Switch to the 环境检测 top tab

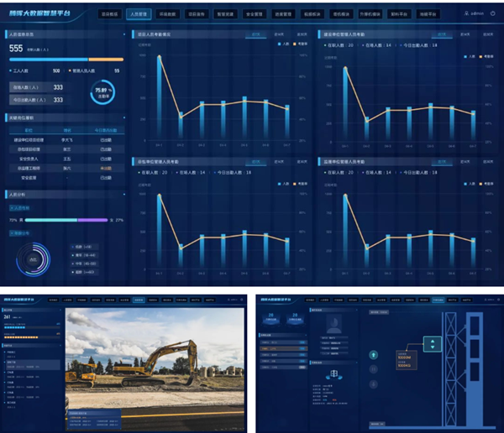(168, 14)
